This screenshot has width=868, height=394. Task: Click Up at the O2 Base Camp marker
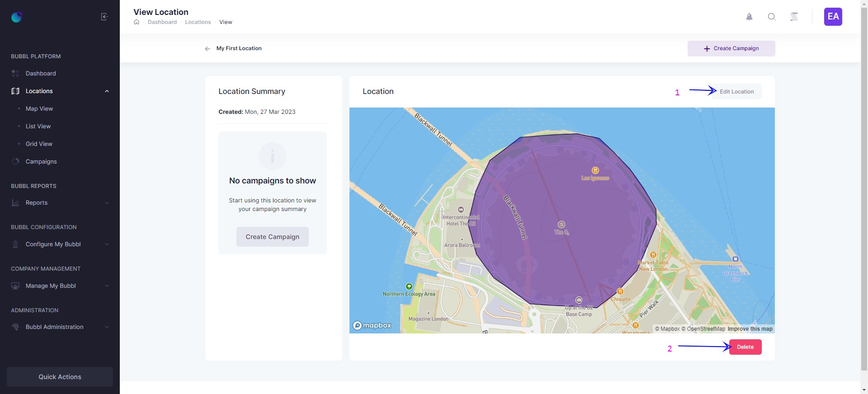coord(579,300)
